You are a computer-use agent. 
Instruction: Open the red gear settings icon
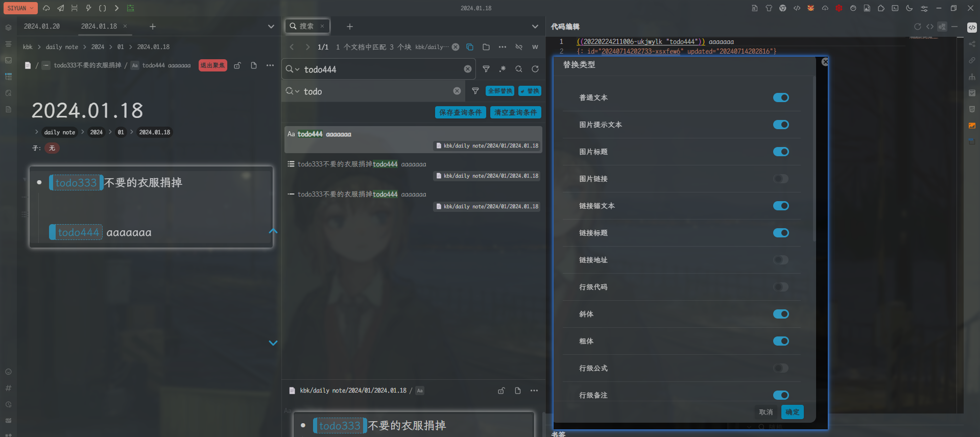(x=839, y=8)
